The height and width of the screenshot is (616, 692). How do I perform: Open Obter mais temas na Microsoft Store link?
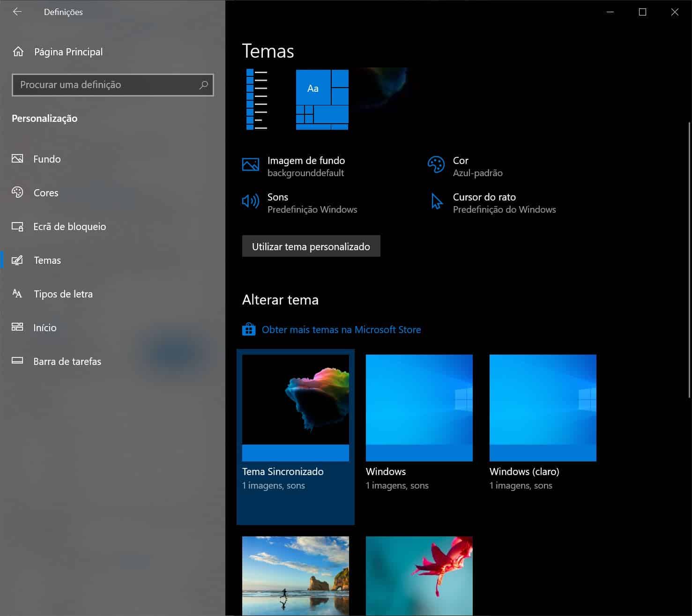click(x=341, y=330)
